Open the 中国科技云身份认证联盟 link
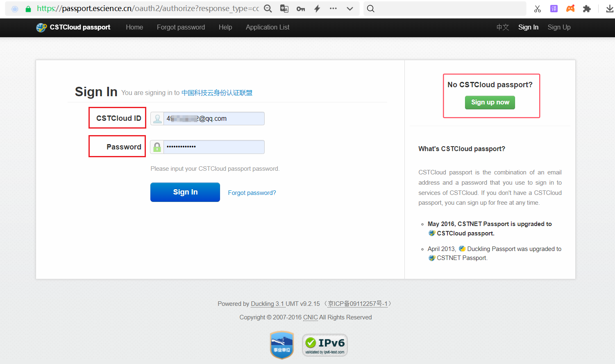 [x=217, y=93]
